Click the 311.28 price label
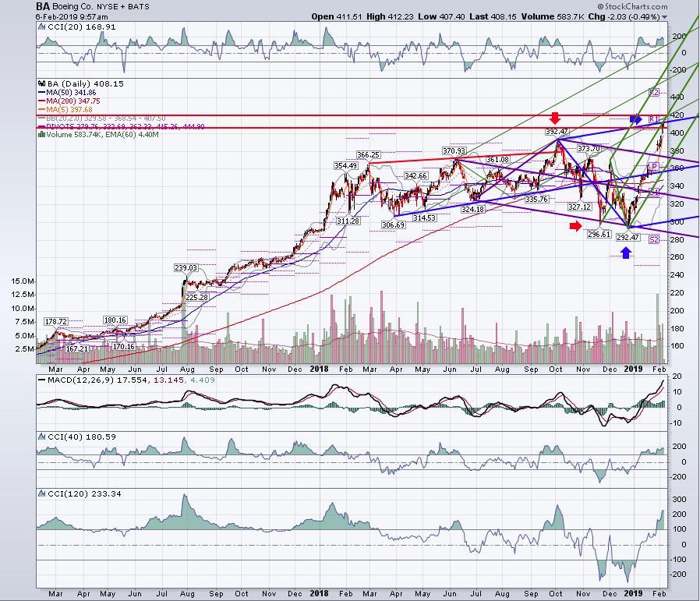This screenshot has width=700, height=601. coord(348,221)
